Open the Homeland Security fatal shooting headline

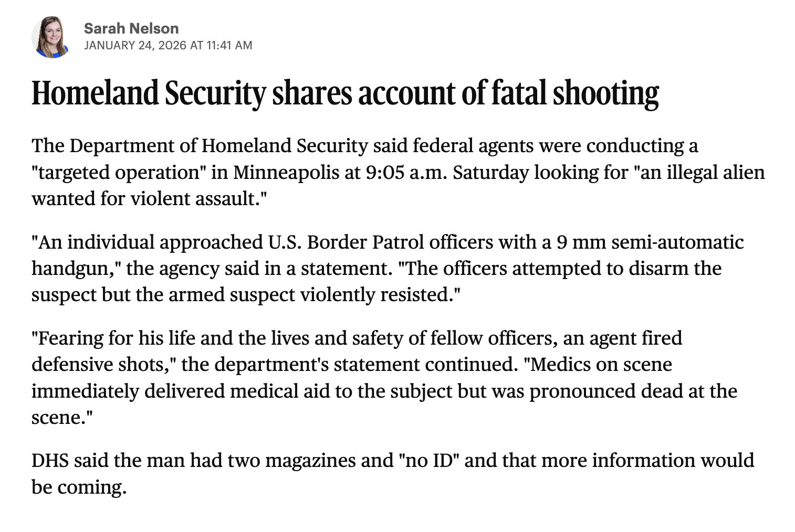point(345,93)
